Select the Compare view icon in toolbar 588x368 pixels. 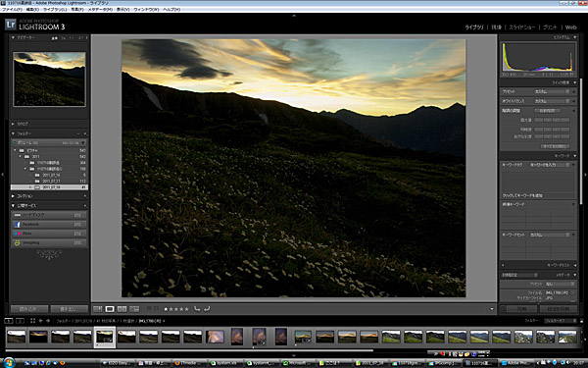click(122, 309)
